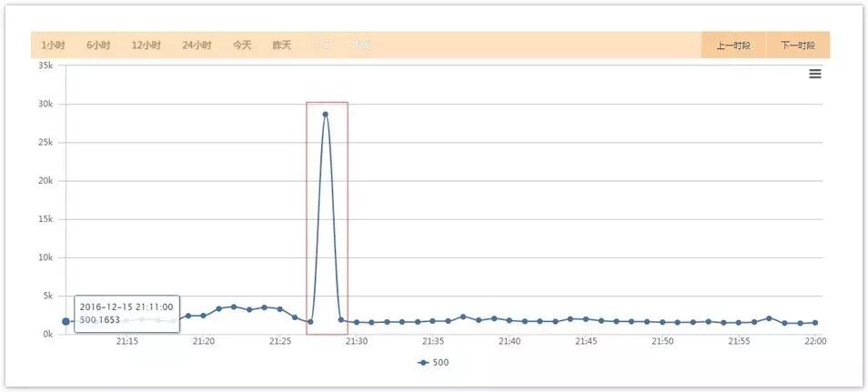Click the 21:35 x-axis label
The height and width of the screenshot is (392, 868).
(433, 342)
